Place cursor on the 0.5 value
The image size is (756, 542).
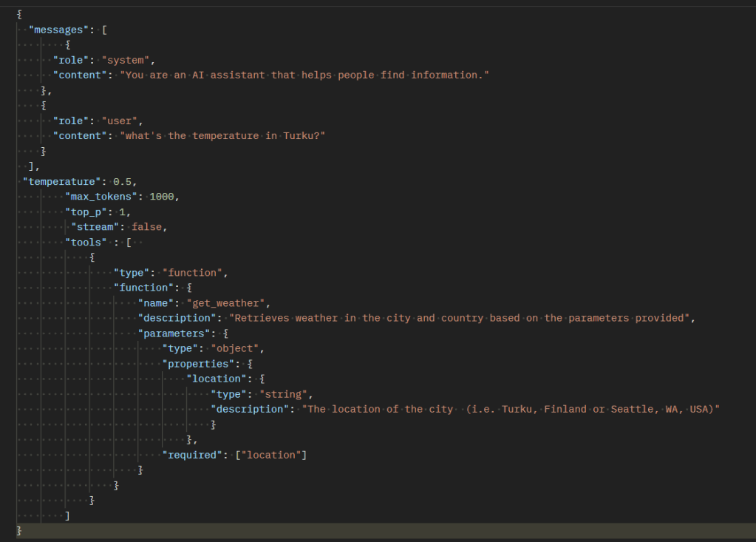123,181
